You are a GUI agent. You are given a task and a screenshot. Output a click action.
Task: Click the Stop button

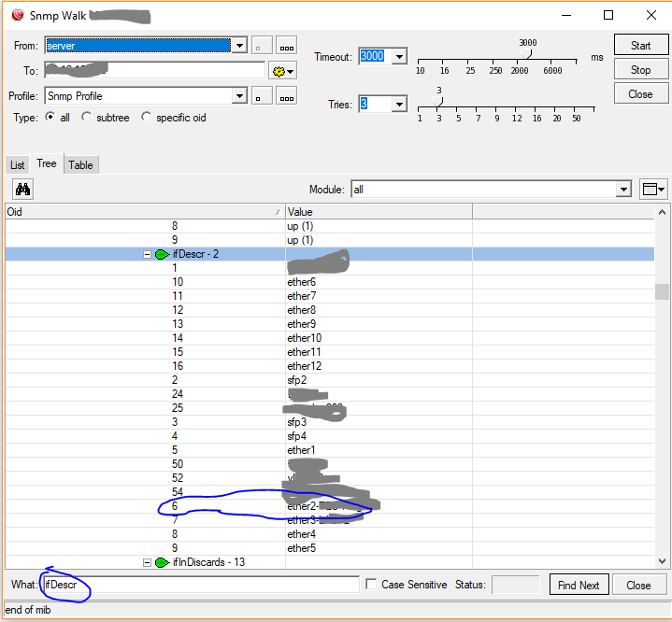point(641,70)
